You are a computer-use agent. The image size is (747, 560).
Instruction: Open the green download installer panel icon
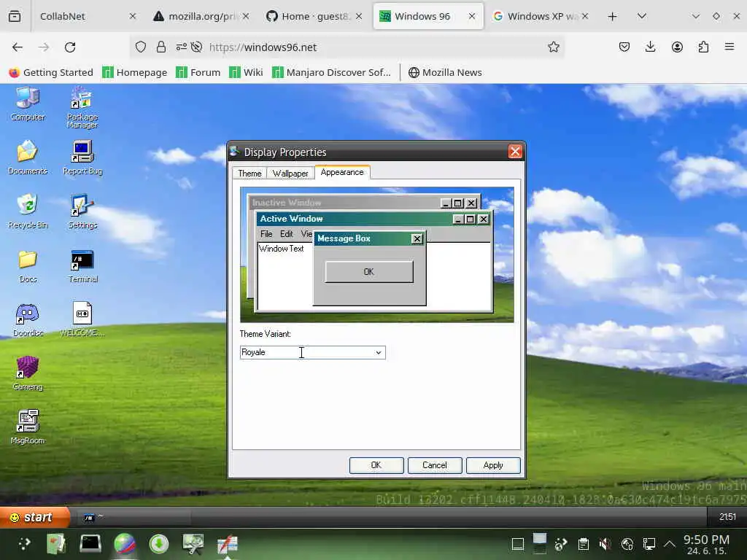158,544
